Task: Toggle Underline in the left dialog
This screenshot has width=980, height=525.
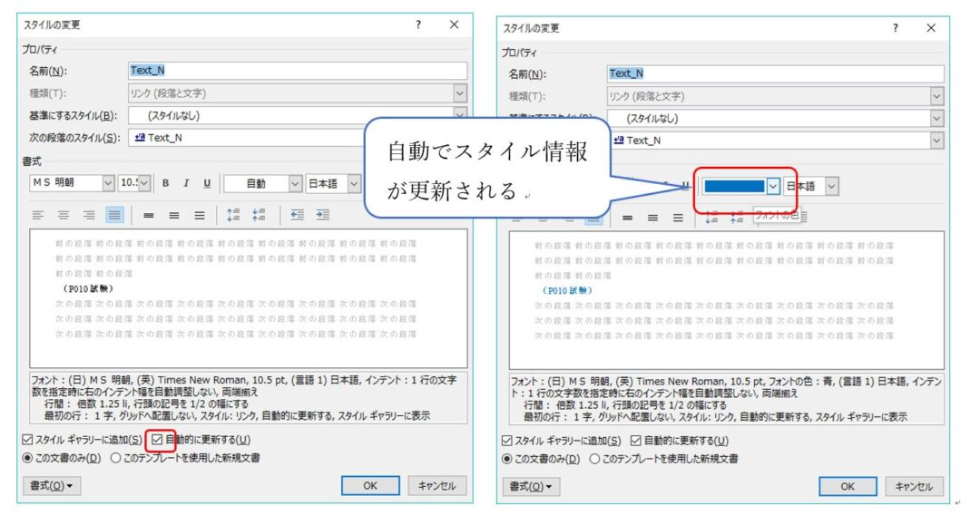Action: click(207, 183)
